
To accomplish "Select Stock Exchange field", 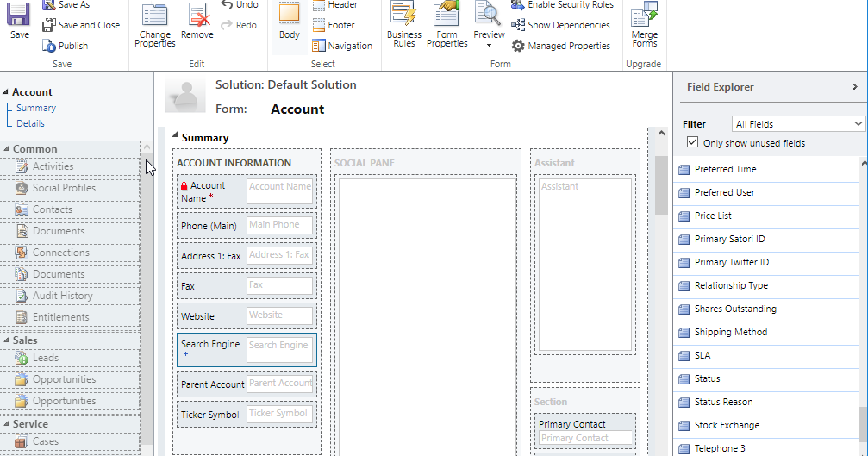I will [766, 425].
